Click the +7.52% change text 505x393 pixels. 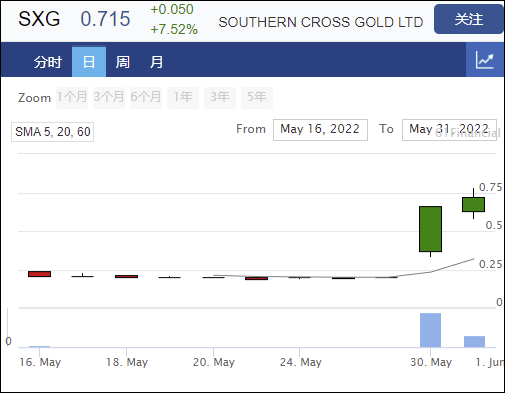pos(174,29)
